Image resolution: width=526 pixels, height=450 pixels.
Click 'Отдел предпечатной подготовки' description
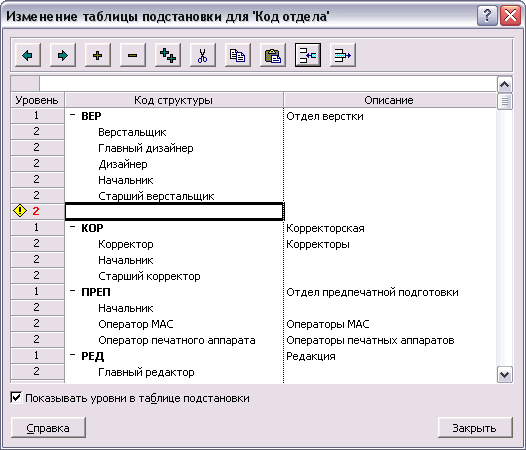click(372, 292)
